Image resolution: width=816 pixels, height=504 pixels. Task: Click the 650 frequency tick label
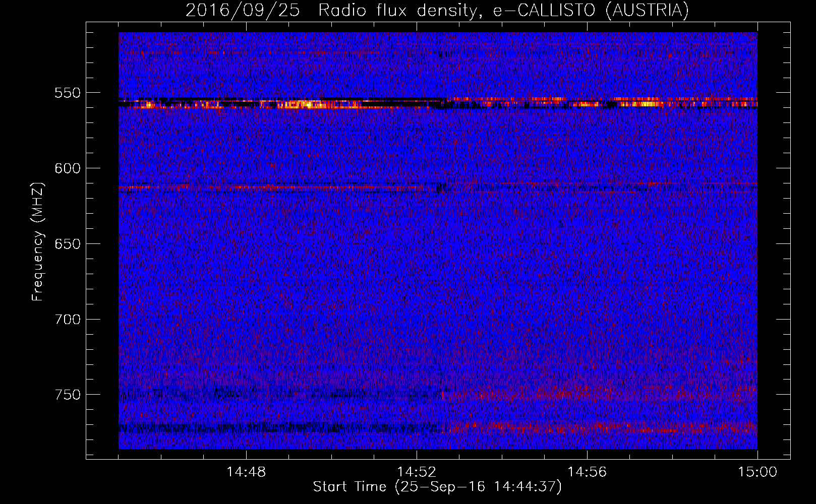68,244
